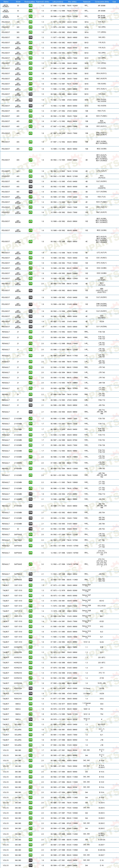Image resolution: width=119 pixels, height=868 pixels.
Task: Select the model cell '30' for Renault
Action: tap(18, 529)
